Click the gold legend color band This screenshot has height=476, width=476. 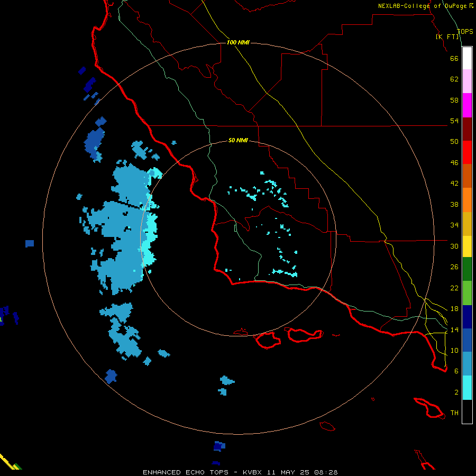(467, 223)
